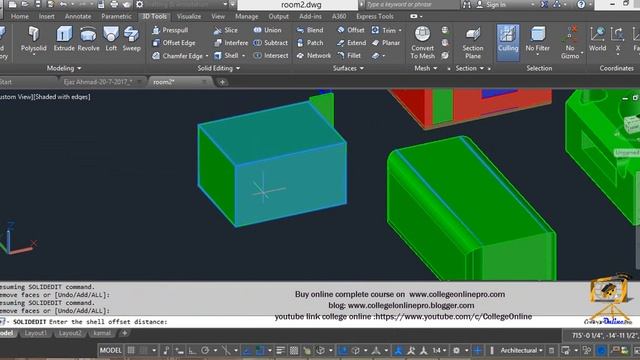This screenshot has height=360, width=640.
Task: Choose the Subtract boolean tool
Action: click(271, 42)
